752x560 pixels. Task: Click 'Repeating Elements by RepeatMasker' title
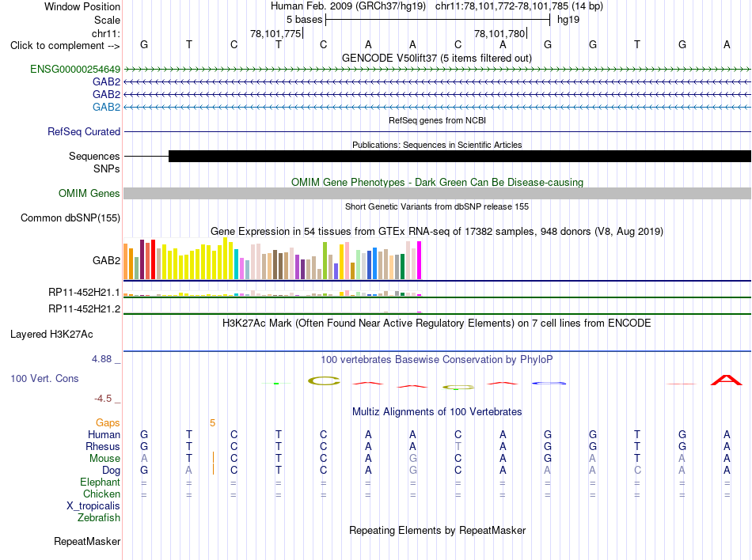(437, 530)
